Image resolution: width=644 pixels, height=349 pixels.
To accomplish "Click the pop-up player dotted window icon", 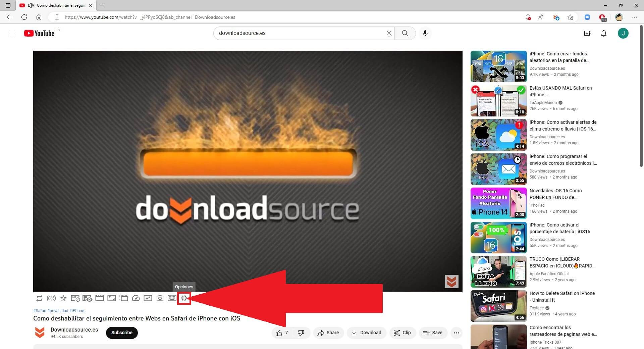I will (124, 298).
